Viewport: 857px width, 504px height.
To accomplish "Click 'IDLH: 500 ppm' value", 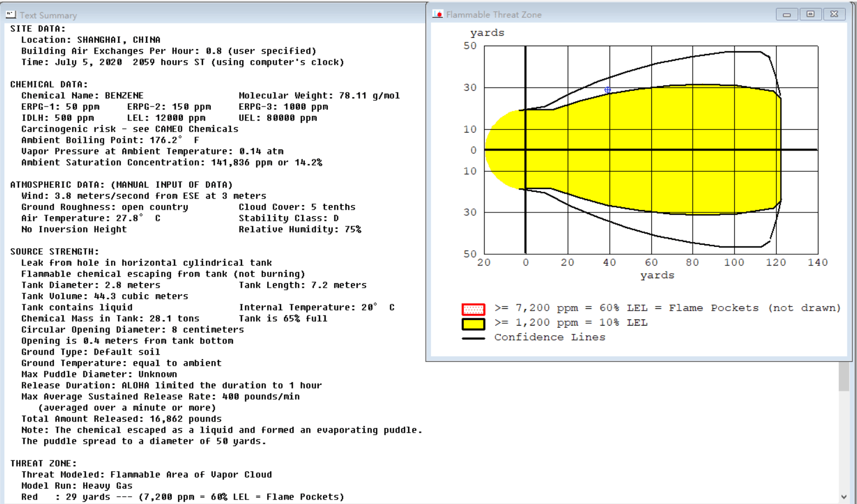I will [x=57, y=118].
